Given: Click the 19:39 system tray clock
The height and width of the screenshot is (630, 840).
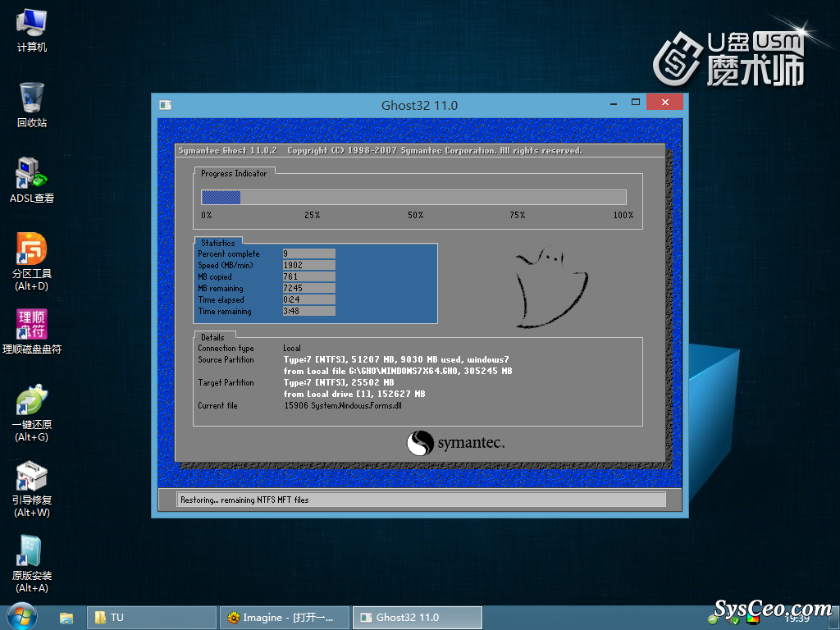Looking at the screenshot, I should click(x=797, y=619).
